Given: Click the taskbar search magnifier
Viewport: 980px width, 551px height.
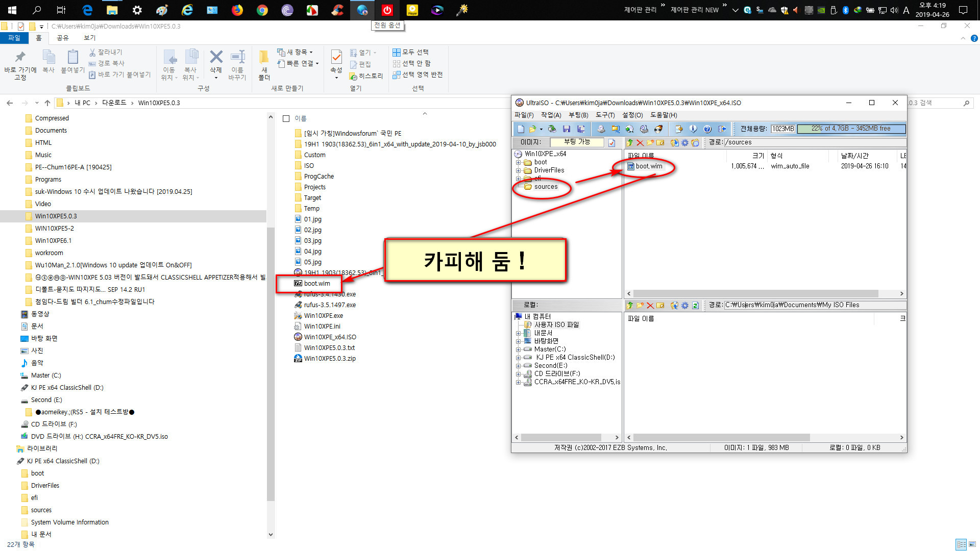Looking at the screenshot, I should click(x=37, y=10).
